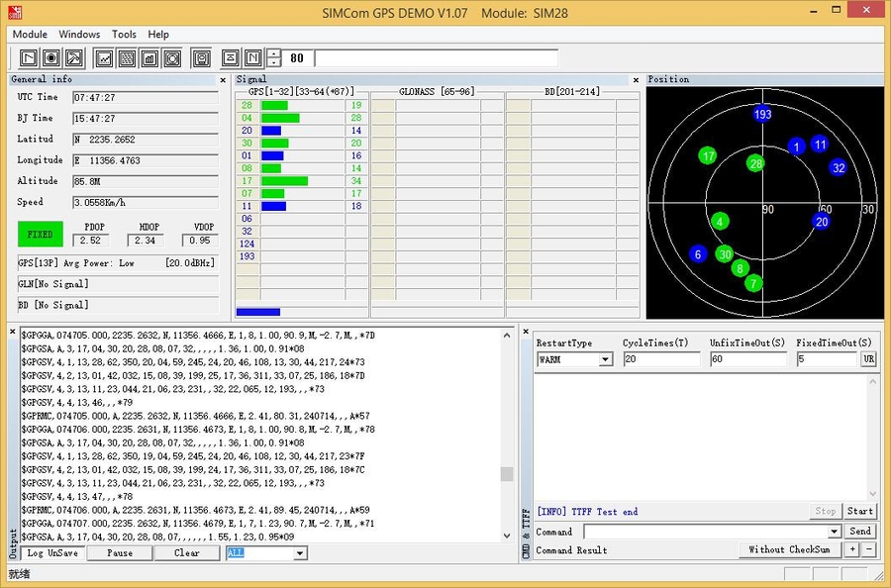Click the hammer tools toolbar icon
Image resolution: width=891 pixels, height=588 pixels.
click(x=74, y=58)
